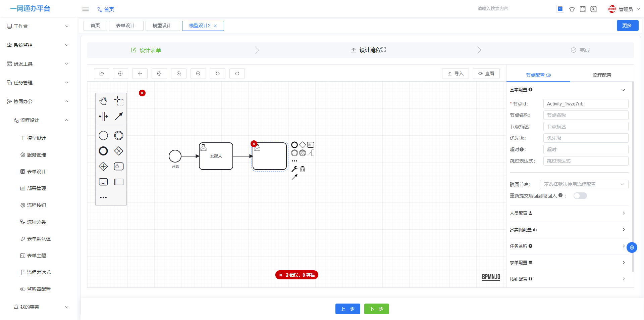Append intermediate event from context pad

(x=294, y=153)
